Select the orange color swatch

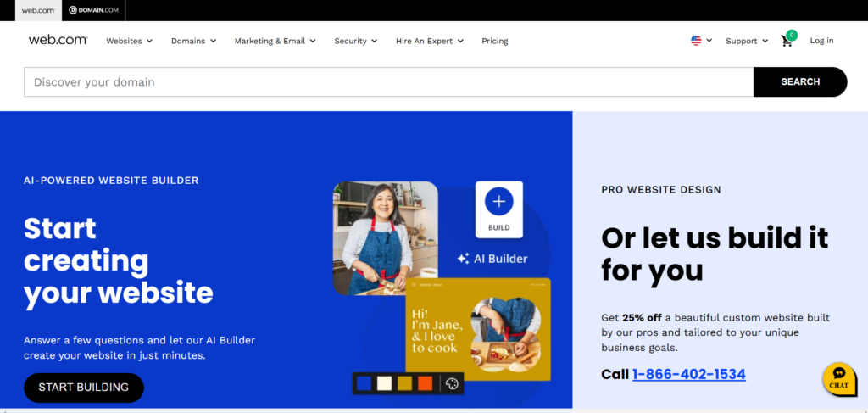pyautogui.click(x=426, y=383)
